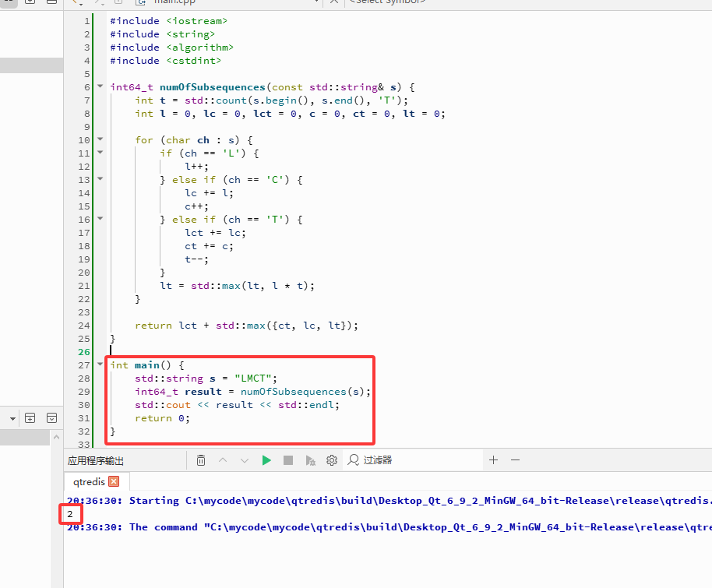Click 'std::cout << result' line
The width and height of the screenshot is (712, 588).
(237, 405)
